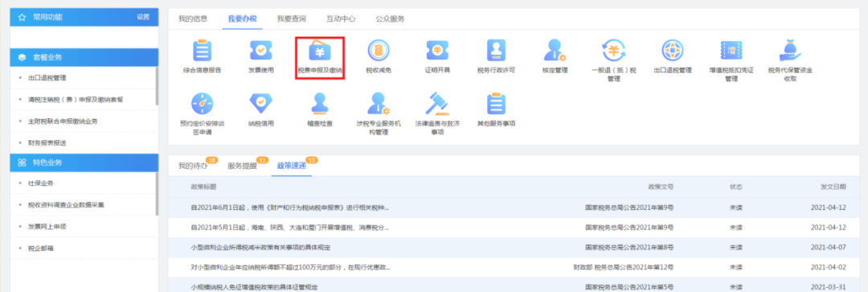This screenshot has width=868, height=292.
Task: Open 服务提醒 tab
Action: coord(242,165)
